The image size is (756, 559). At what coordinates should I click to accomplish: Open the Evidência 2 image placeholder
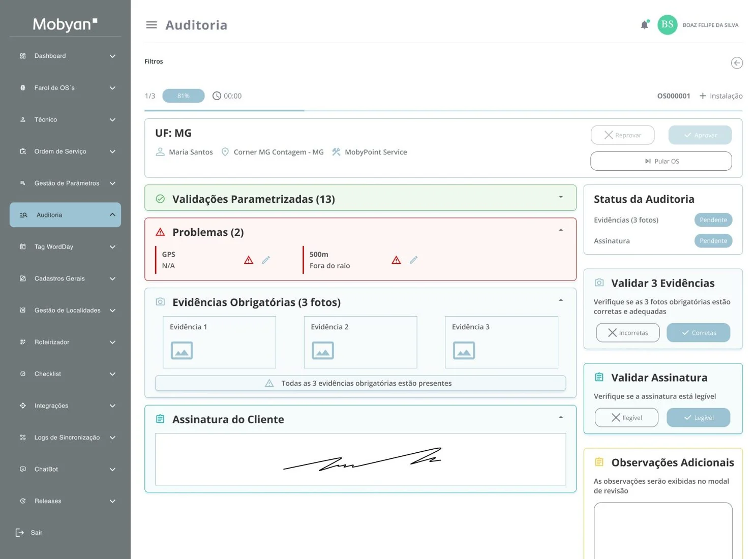(323, 350)
